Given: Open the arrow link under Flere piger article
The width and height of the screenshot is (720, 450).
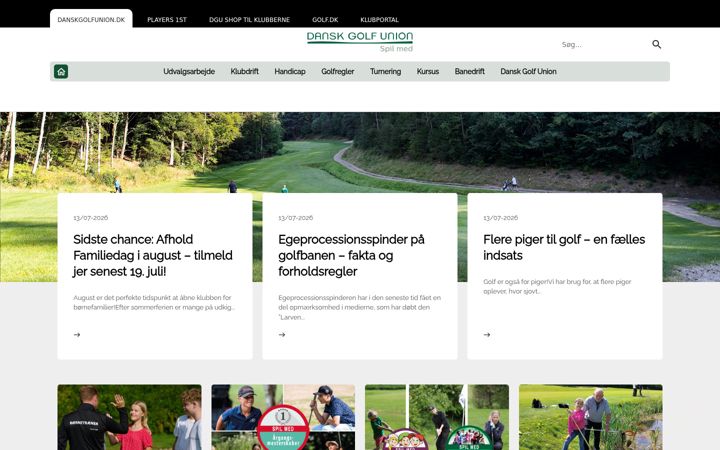Looking at the screenshot, I should click(x=487, y=335).
